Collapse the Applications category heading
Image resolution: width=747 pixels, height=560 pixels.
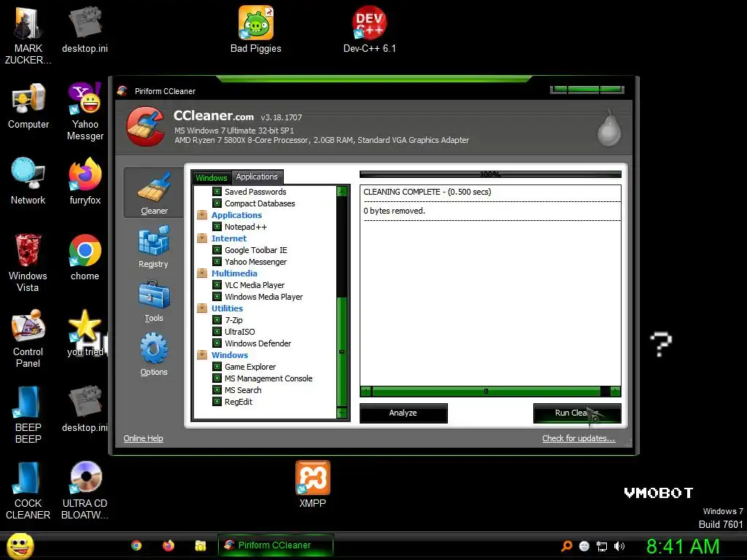[x=236, y=215]
